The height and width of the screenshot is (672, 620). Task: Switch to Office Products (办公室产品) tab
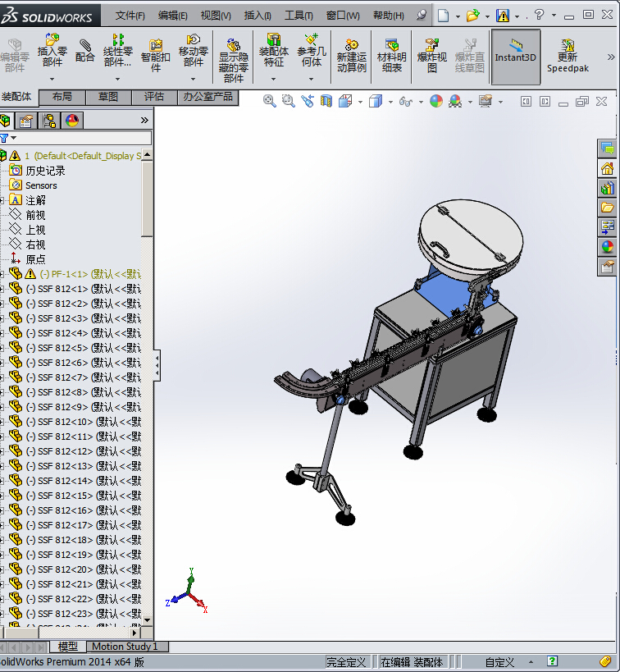click(207, 97)
